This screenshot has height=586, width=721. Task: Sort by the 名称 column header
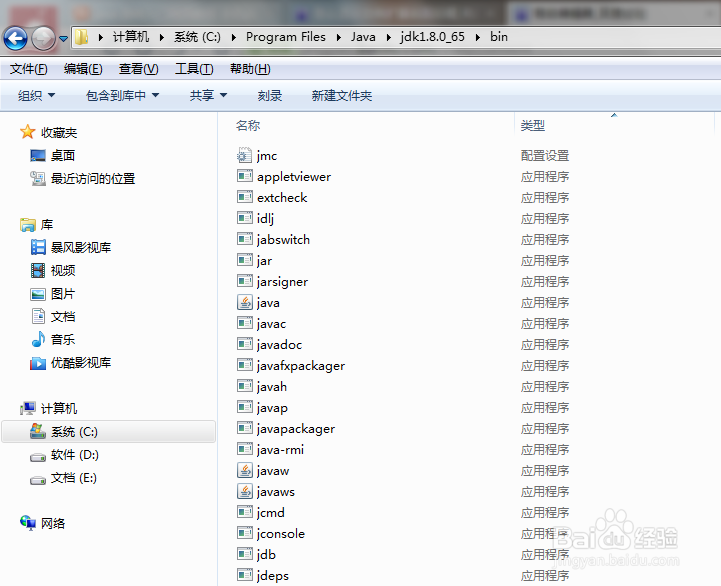pyautogui.click(x=248, y=125)
